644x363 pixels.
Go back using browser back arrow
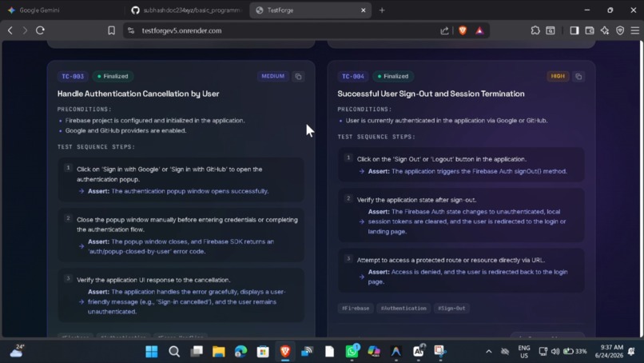[x=10, y=30]
